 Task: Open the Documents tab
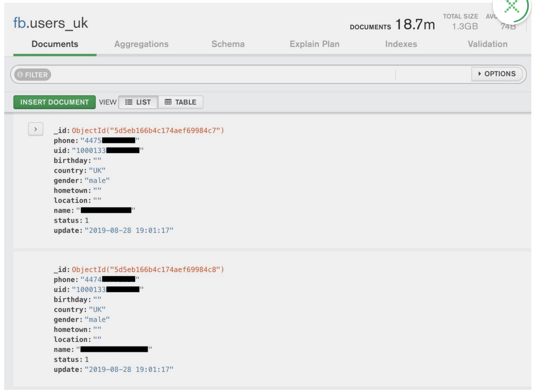(x=55, y=44)
